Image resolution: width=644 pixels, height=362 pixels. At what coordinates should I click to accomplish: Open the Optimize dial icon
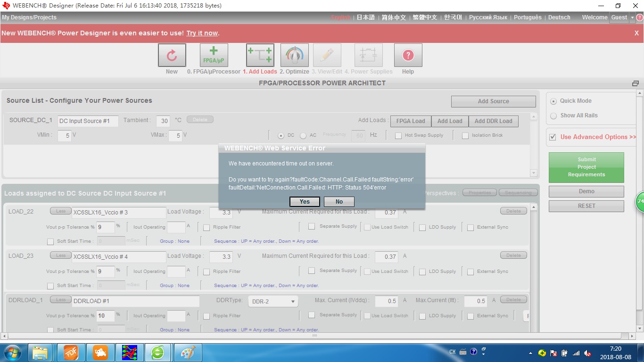(294, 56)
